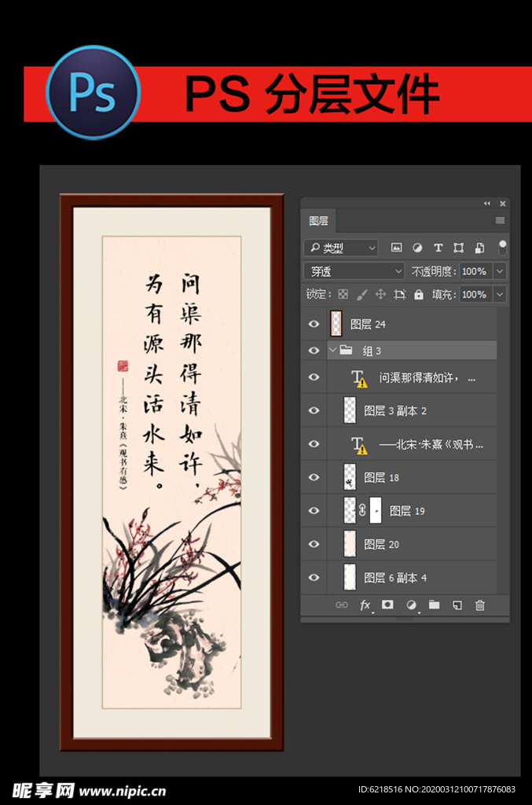Select the layer name 图层 6 副本 4
Image resolution: width=532 pixels, height=805 pixels.
point(395,578)
